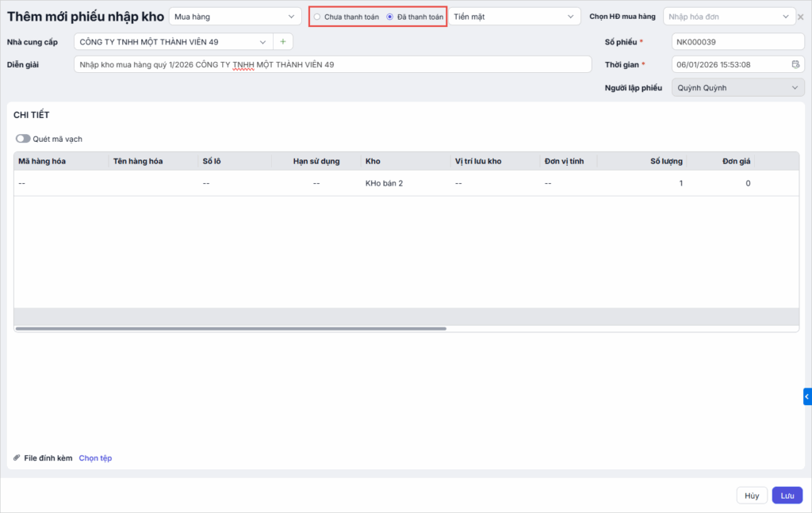Click the Hạn sử dụng column header

click(x=316, y=161)
